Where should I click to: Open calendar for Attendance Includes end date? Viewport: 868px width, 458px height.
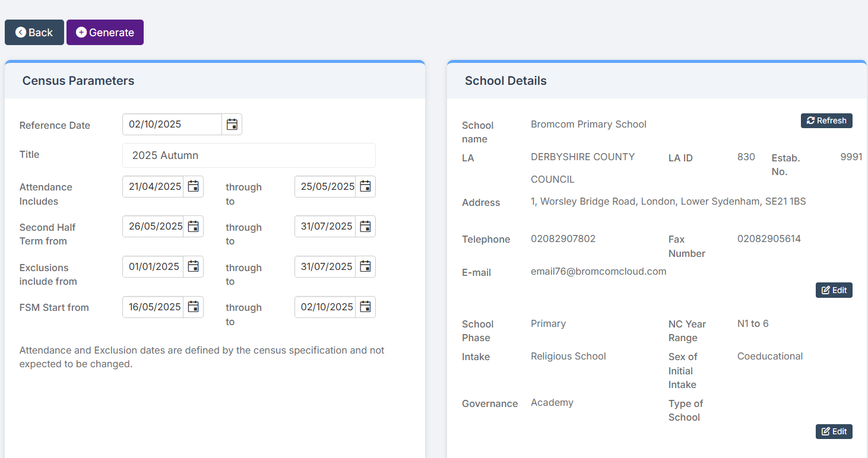tap(365, 187)
